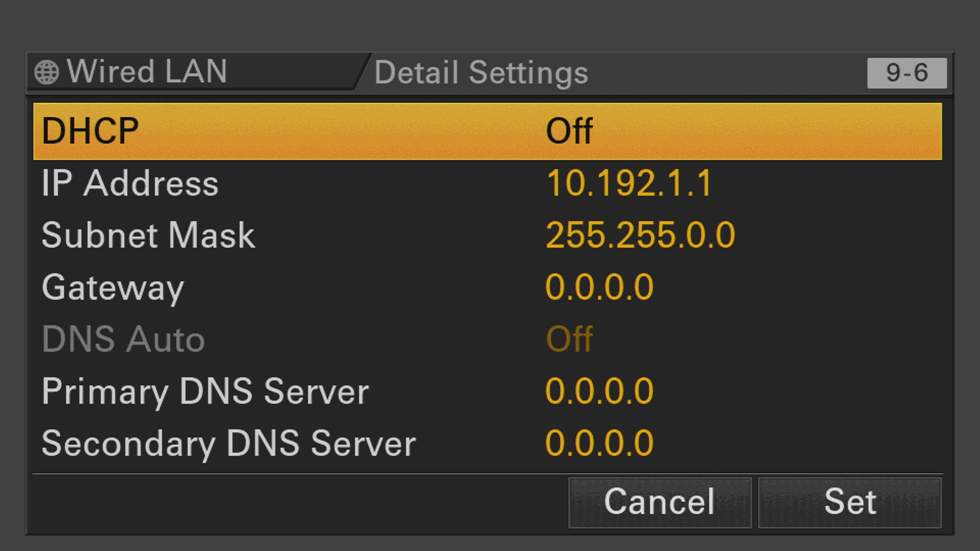Click the 9-6 page number indicator
This screenshot has width=980, height=551.
pyautogui.click(x=907, y=73)
